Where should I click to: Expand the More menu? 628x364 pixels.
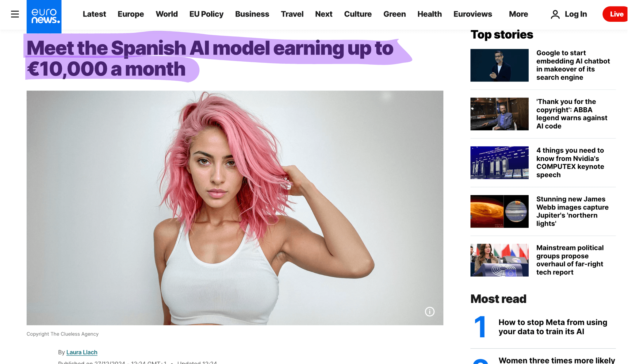click(518, 14)
